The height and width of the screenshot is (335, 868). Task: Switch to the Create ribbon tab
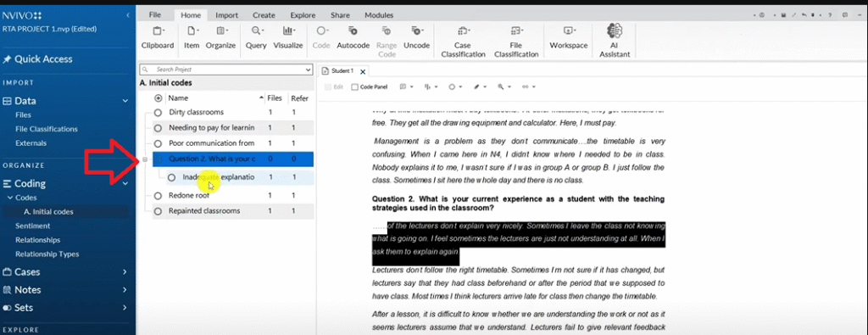coord(264,15)
